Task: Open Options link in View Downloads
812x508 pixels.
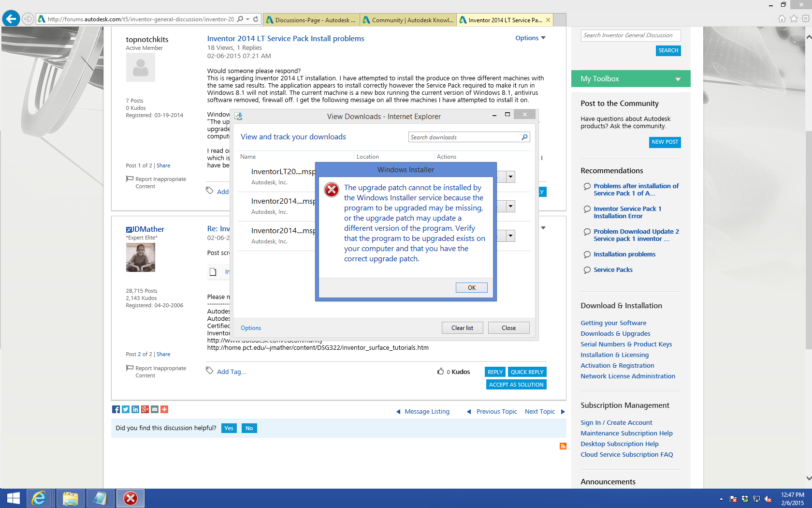Action: click(x=251, y=328)
